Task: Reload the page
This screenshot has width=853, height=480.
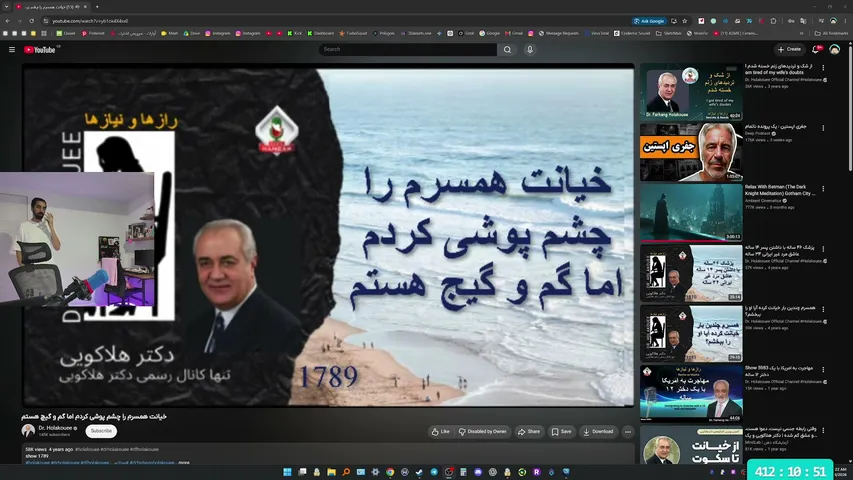Action: 32,21
